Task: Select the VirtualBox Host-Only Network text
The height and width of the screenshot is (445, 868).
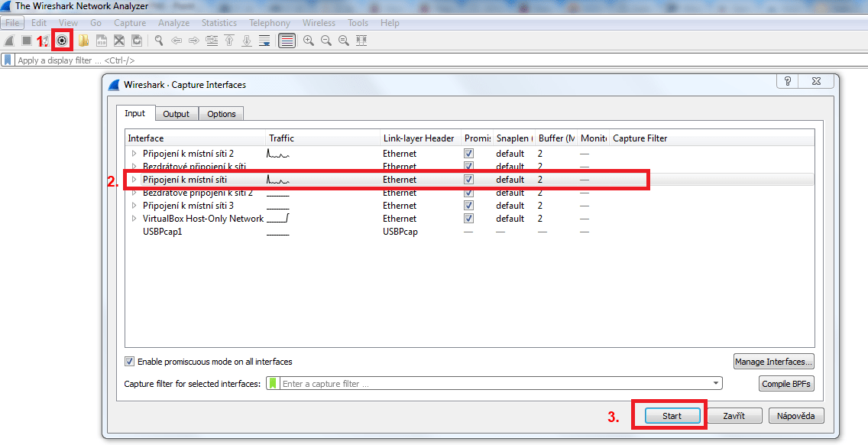Action: click(x=203, y=219)
